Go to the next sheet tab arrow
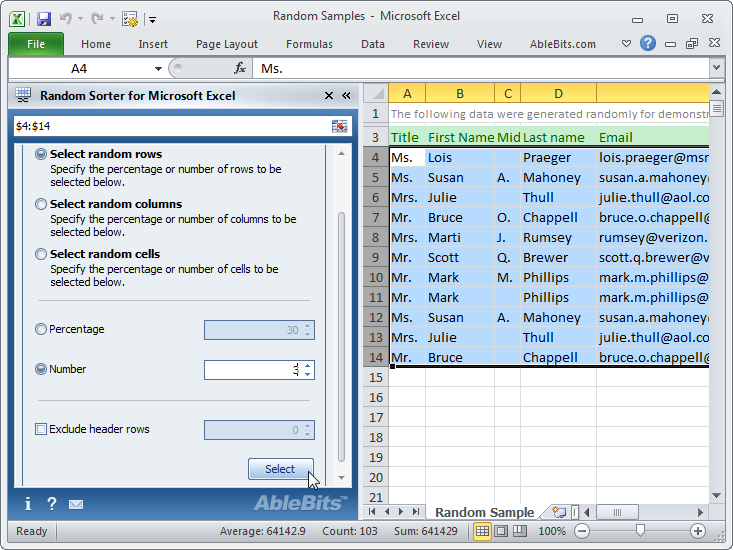The width and height of the screenshot is (733, 550). pyautogui.click(x=401, y=512)
